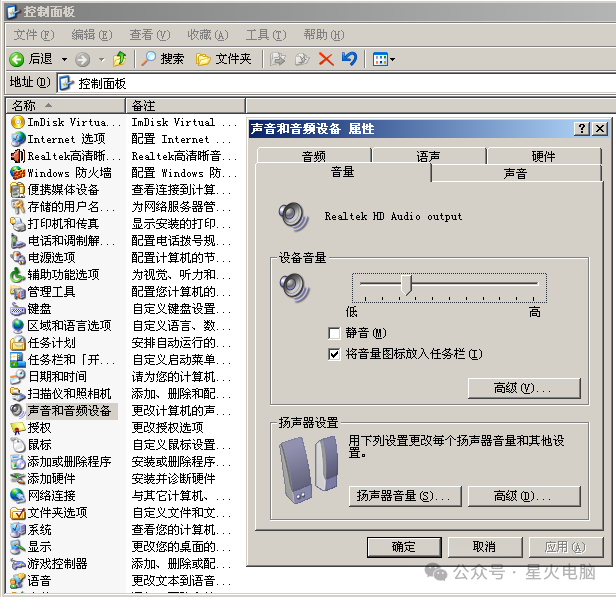Viewport: 616px width, 597px height.
Task: Expand the 后退 (Back) history dropdown arrow
Action: (65, 59)
